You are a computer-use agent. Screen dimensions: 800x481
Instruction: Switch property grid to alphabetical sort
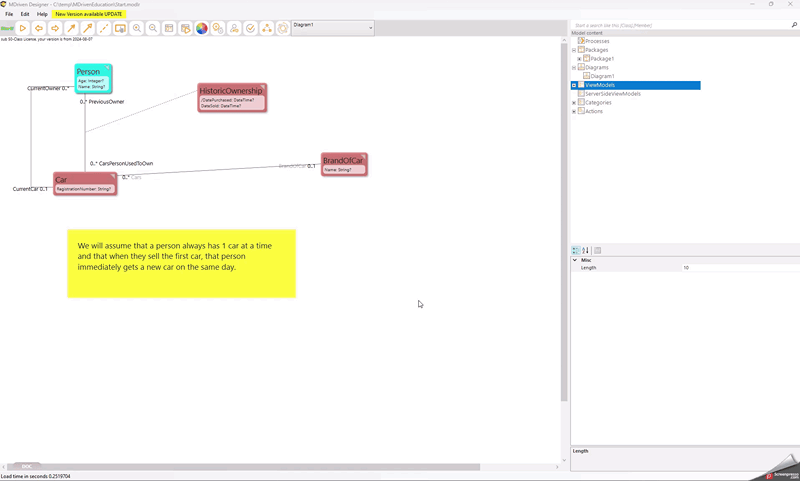(x=586, y=250)
